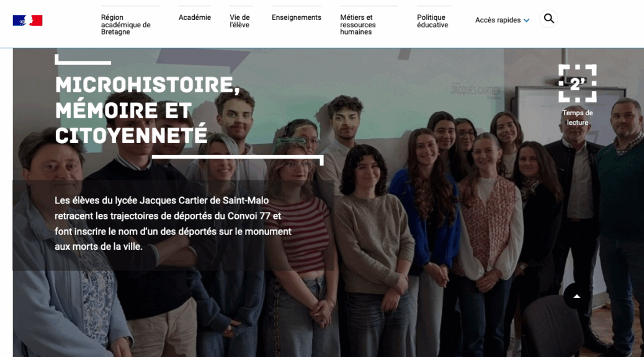Click the white bracket line under headline
The width and height of the screenshot is (644, 357).
pos(238,160)
